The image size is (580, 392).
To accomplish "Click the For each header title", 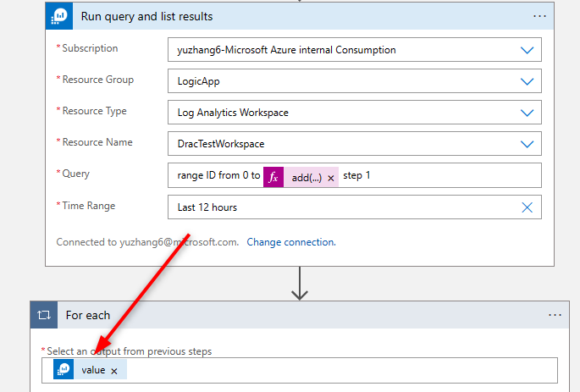I will tap(88, 315).
